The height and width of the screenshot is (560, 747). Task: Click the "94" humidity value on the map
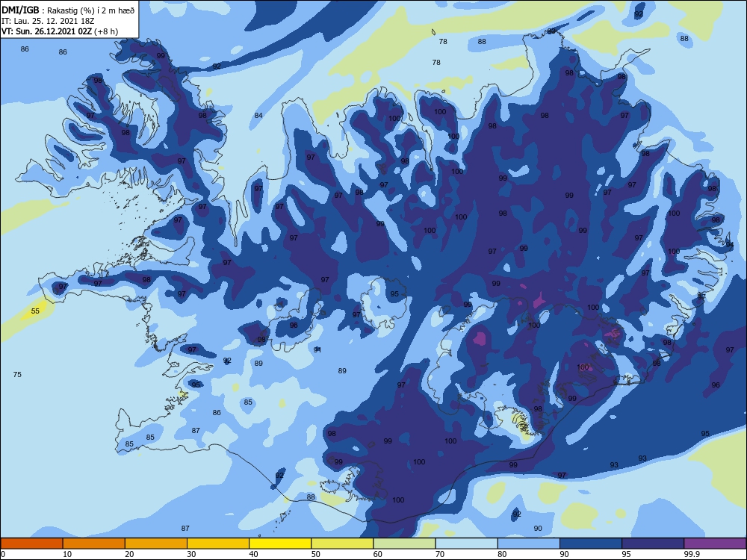[x=729, y=245]
